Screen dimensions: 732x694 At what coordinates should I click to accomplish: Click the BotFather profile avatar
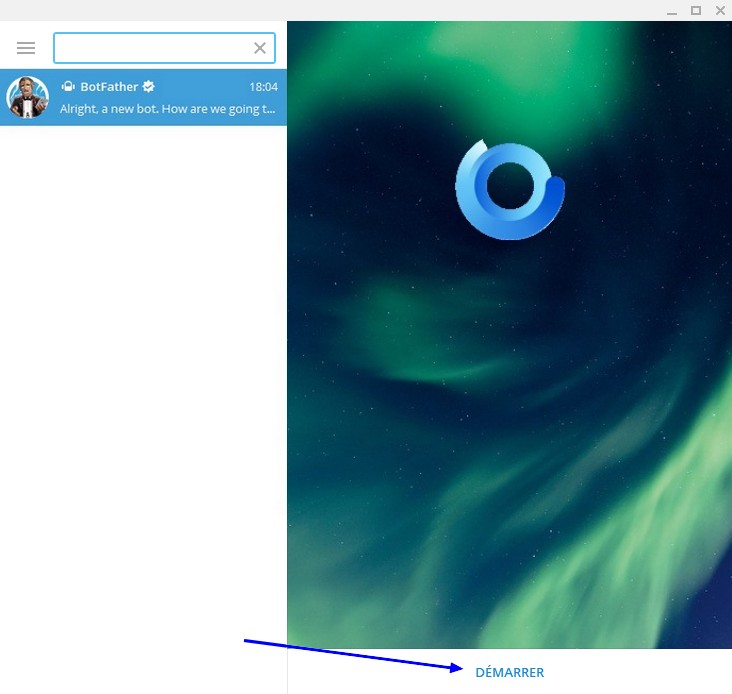[x=28, y=97]
